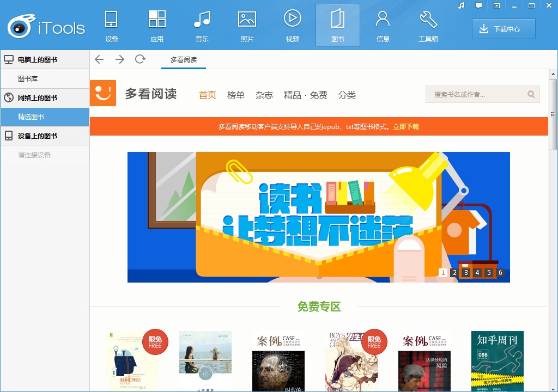Viewport: 558px width, 392px height.
Task: Click the search magnifier in the search box
Action: (x=531, y=94)
